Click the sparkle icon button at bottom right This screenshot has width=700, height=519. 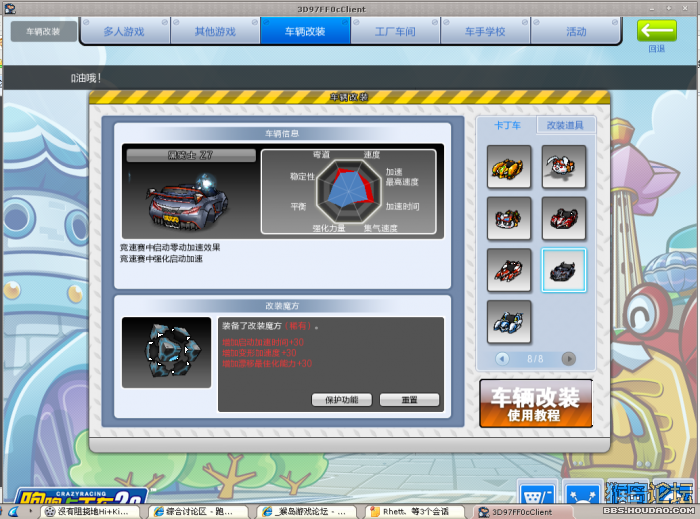[x=582, y=492]
